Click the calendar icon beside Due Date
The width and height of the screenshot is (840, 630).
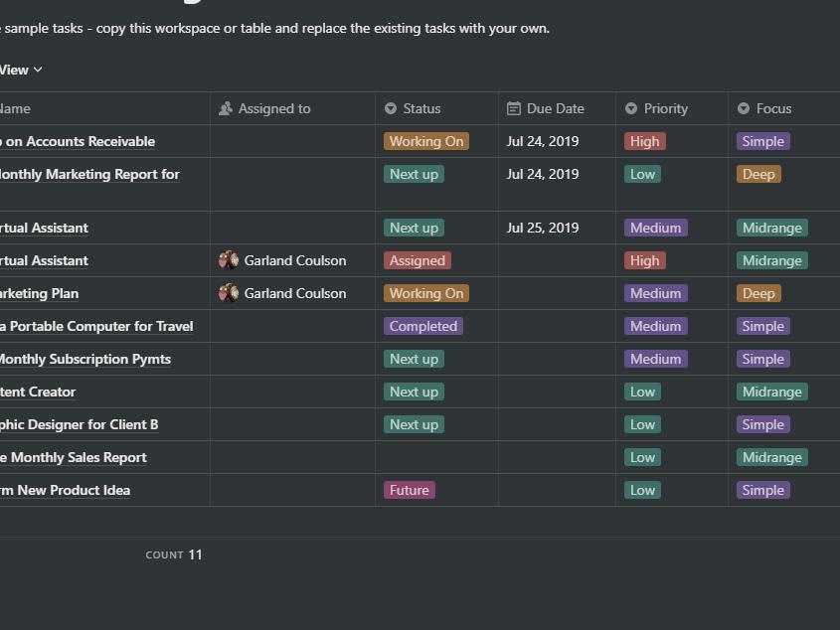coord(514,108)
